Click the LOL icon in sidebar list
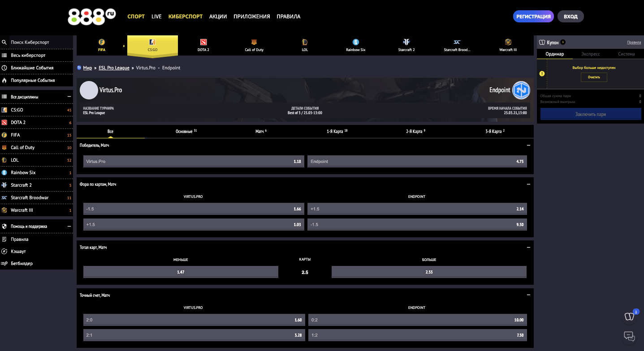This screenshot has height=351, width=644. (4, 160)
